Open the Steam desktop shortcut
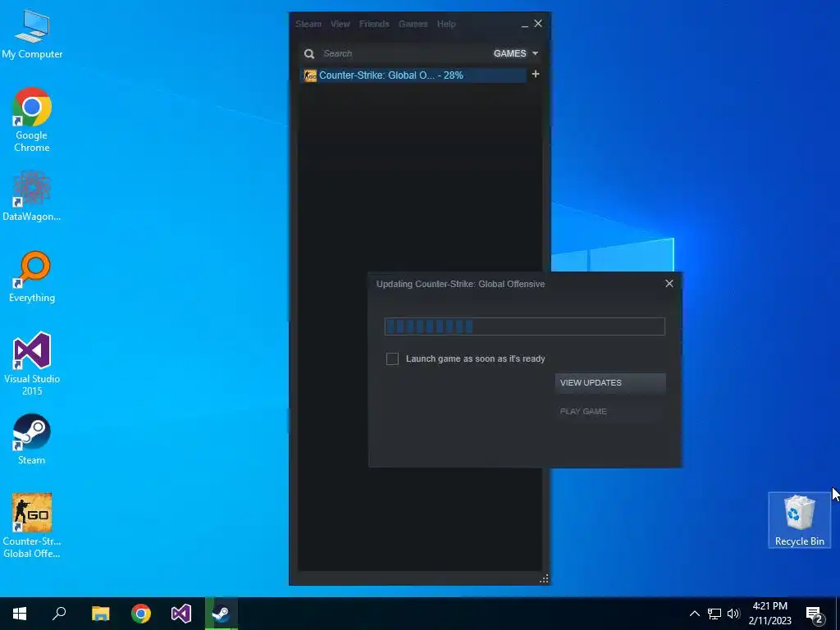The image size is (840, 630). click(32, 440)
